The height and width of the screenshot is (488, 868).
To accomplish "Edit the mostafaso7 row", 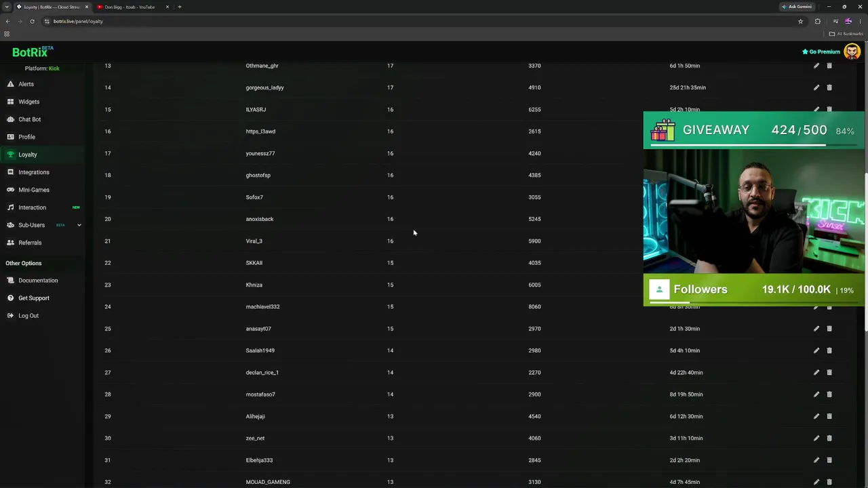I will pos(816,394).
